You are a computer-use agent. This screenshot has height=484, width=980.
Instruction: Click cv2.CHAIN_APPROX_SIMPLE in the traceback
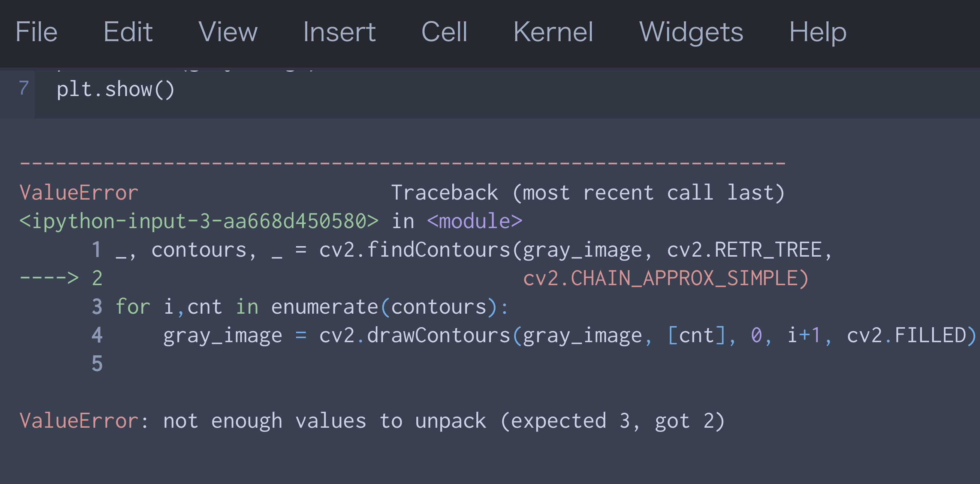[x=665, y=278]
